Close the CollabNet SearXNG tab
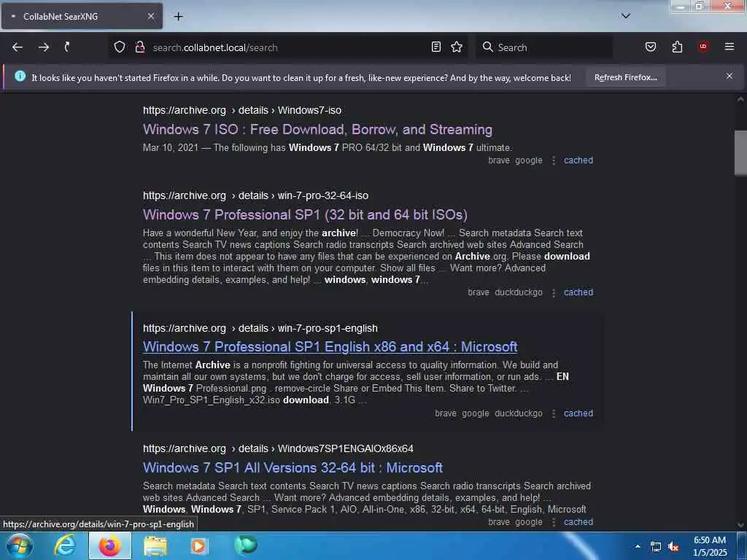 150,16
